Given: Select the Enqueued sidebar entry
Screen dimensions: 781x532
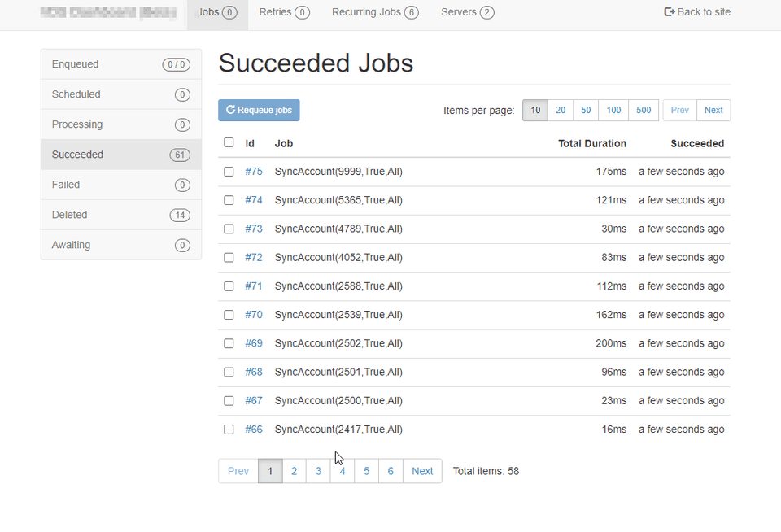Looking at the screenshot, I should pos(120,63).
